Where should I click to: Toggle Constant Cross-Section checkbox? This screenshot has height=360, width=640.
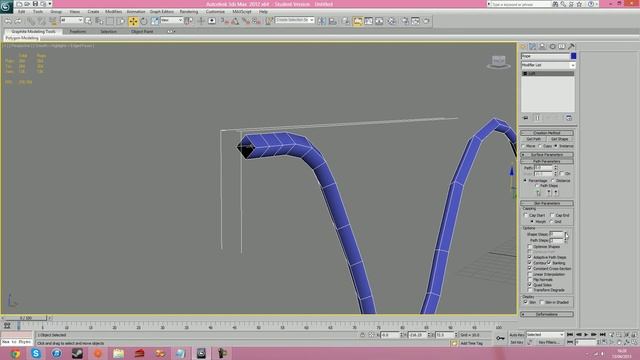tap(530, 269)
